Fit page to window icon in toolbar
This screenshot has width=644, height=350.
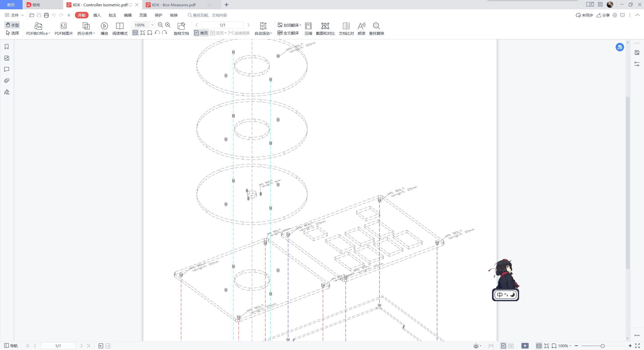pos(143,33)
